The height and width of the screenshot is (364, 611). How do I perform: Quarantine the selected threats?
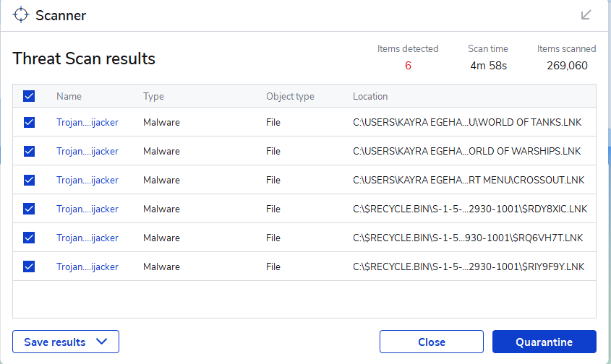(544, 342)
